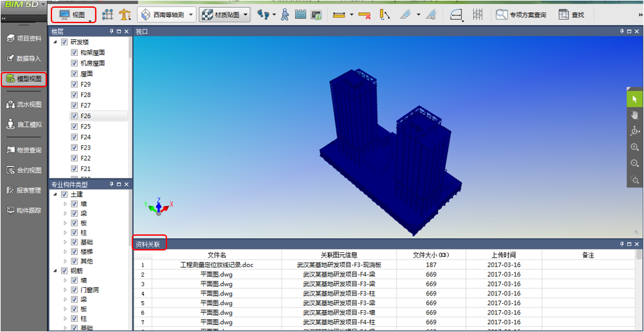Image resolution: width=644 pixels, height=332 pixels.
Task: Uncheck the 研发楼 checkbox
Action: (64, 42)
